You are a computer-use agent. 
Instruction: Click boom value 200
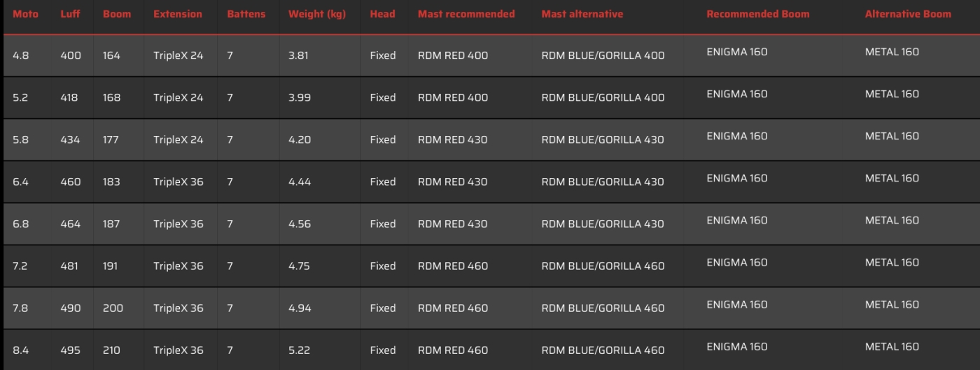tap(113, 308)
